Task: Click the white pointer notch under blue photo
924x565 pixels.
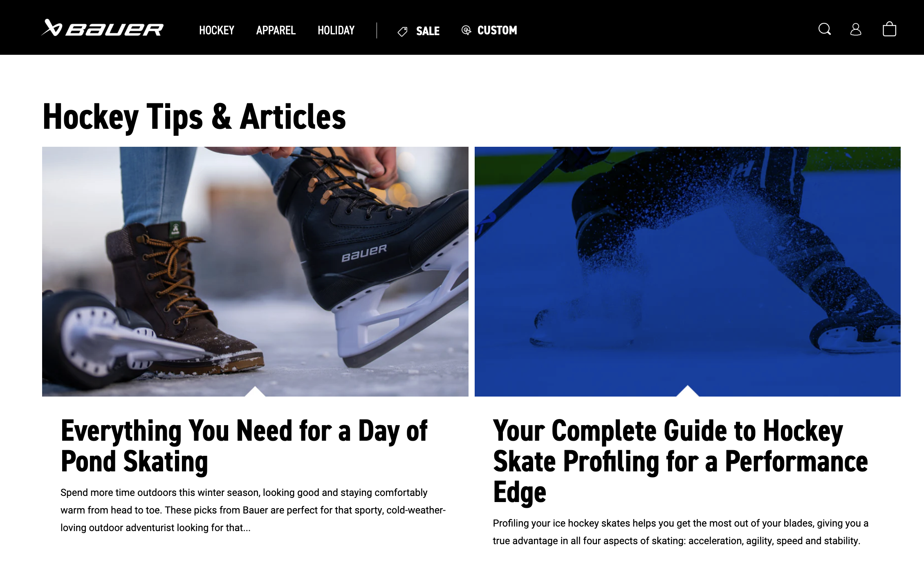Action: (688, 391)
